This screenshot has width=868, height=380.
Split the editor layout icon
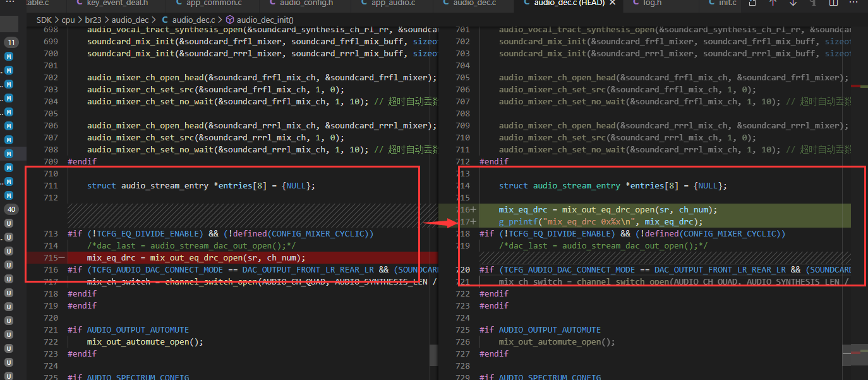tap(833, 3)
